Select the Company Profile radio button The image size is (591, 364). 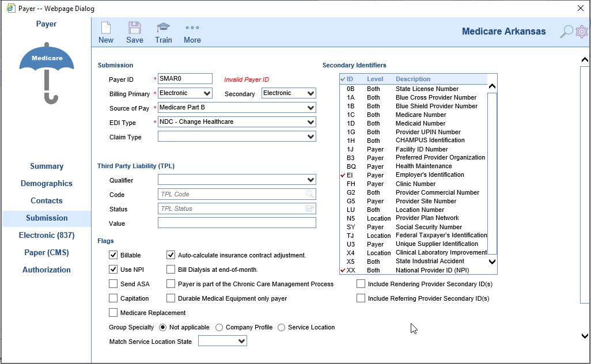[x=219, y=327]
